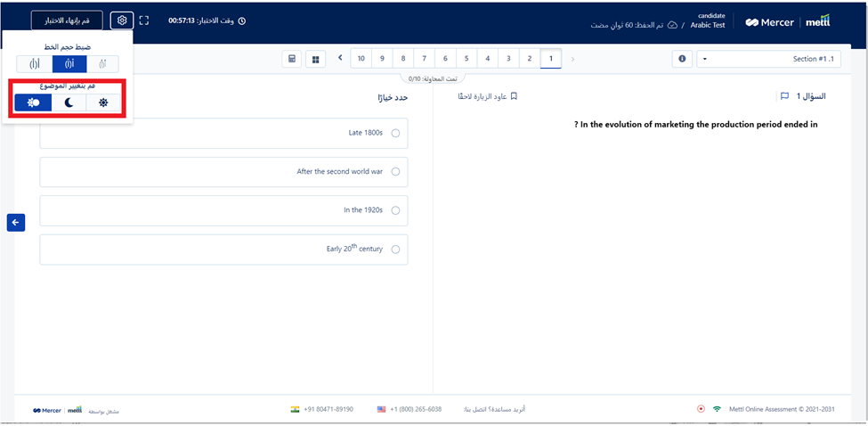The height and width of the screenshot is (426, 868).
Task: Click the +91 80471-89190 number
Action: [329, 409]
